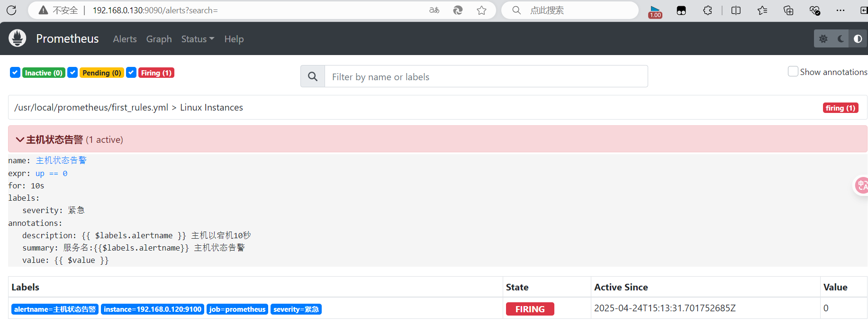Uncheck the Firing (1) checkbox

(x=131, y=73)
